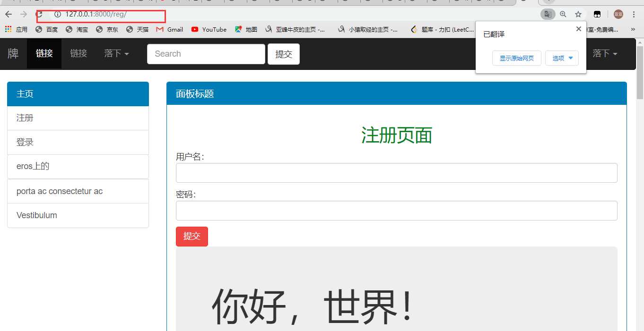The height and width of the screenshot is (331, 644).
Task: Click the 牌 brand in the navbar
Action: pos(13,53)
